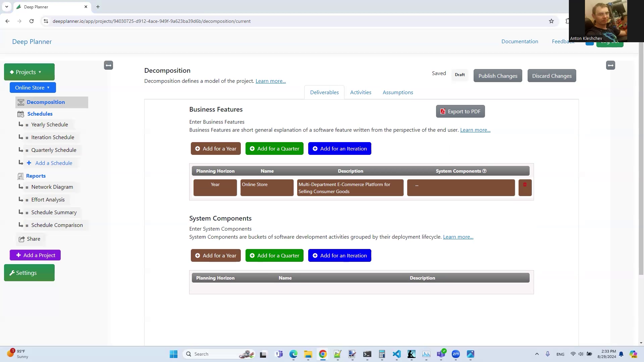Edit the Multi-Department E-Commerce description field
This screenshot has height=362, width=644.
click(x=350, y=188)
